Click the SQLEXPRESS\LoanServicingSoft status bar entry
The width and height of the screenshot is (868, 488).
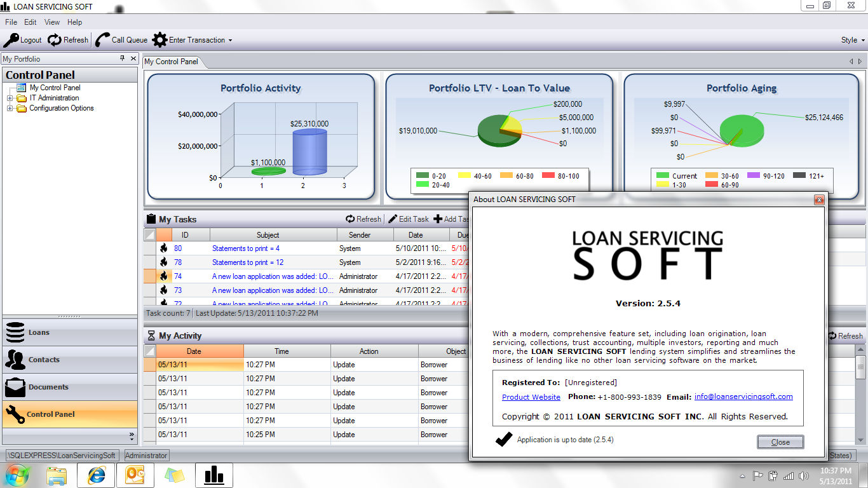[62, 456]
